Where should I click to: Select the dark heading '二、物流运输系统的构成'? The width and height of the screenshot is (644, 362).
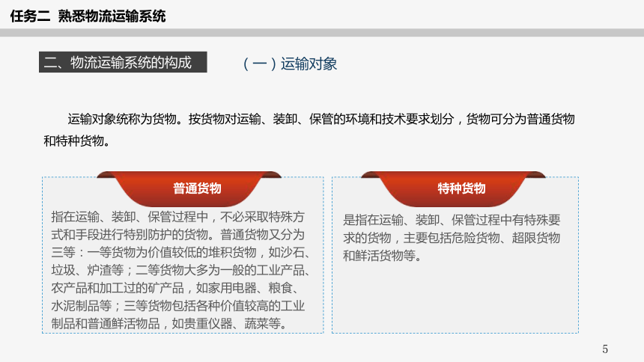(123, 62)
